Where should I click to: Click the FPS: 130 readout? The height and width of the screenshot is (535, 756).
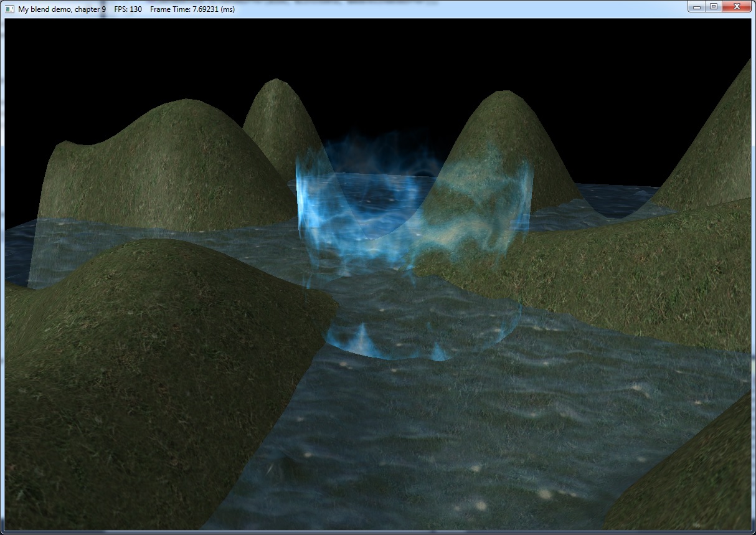128,9
